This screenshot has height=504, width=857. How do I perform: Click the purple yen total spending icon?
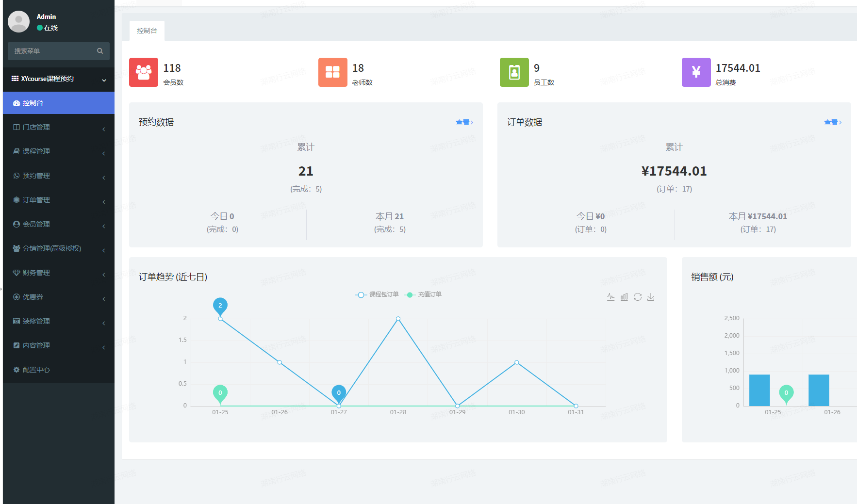696,72
